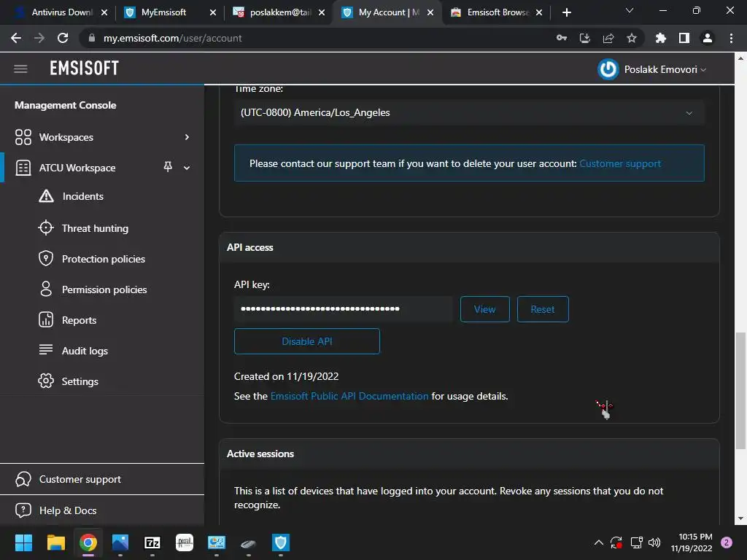747x560 pixels.
Task: Show hidden system tray icons
Action: click(599, 542)
